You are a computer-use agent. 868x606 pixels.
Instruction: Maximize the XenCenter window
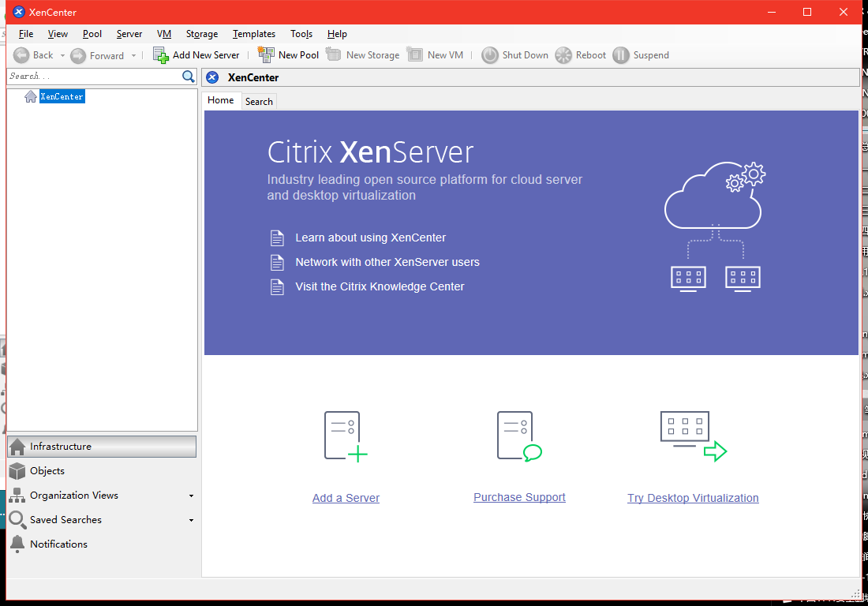807,12
